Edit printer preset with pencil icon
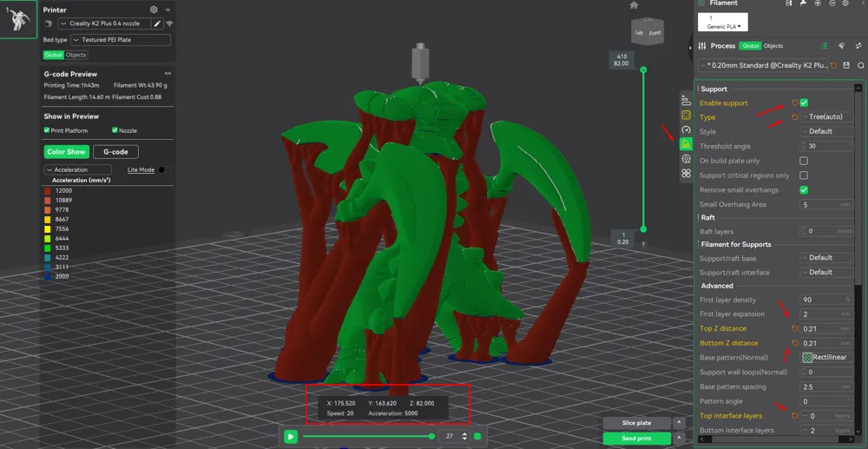 tap(158, 23)
